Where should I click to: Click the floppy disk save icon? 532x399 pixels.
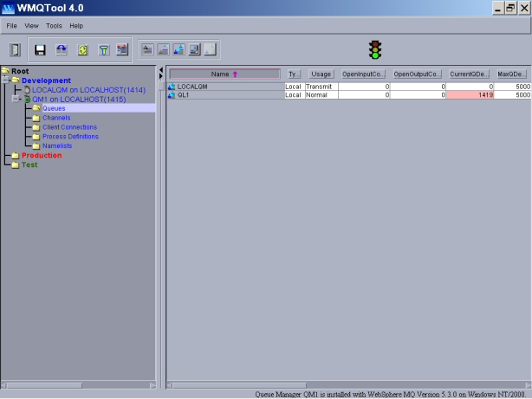point(40,50)
